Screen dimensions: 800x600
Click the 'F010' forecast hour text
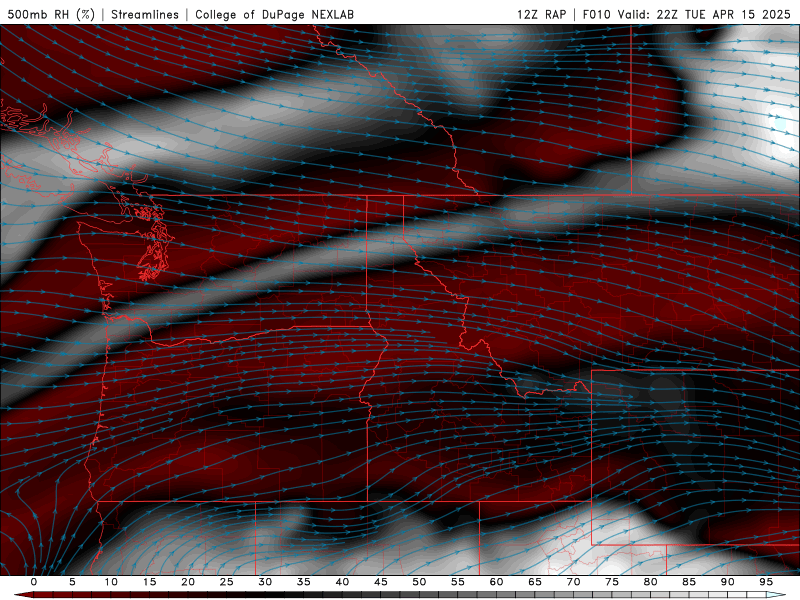click(596, 15)
